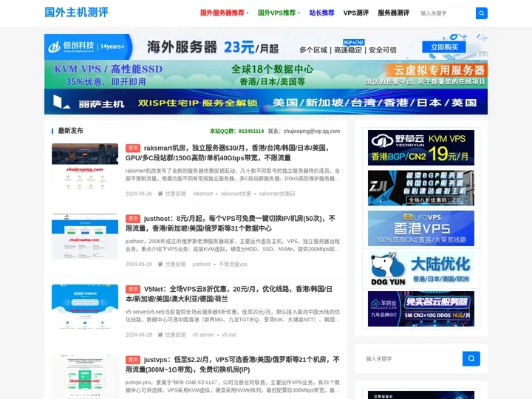
Task: Open the justvps 低至$2.2/月 article title
Action: click(x=233, y=364)
